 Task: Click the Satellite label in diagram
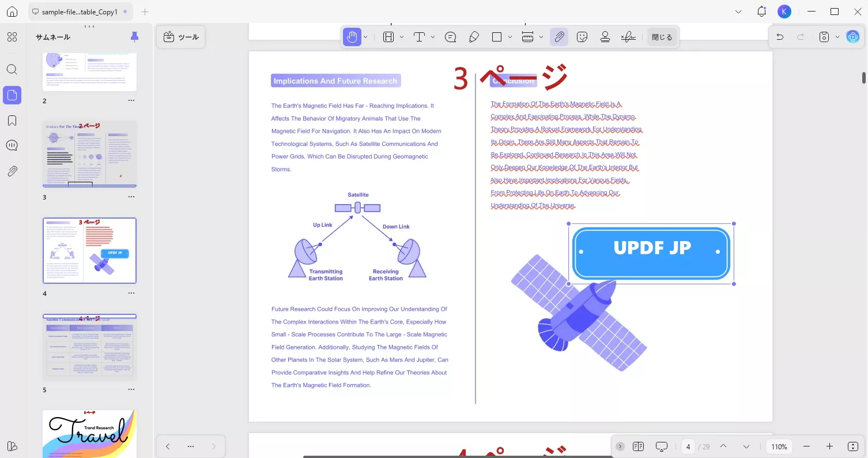pyautogui.click(x=358, y=195)
